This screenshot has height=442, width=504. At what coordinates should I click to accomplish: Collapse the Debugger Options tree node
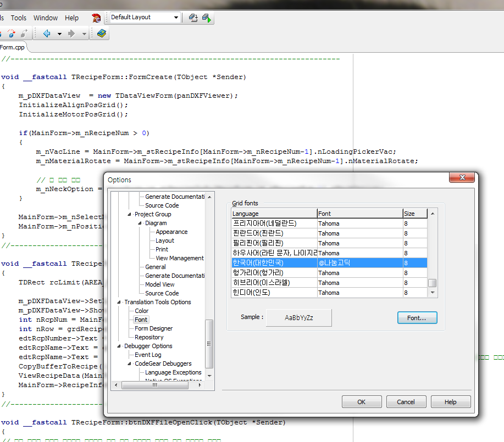(119, 346)
